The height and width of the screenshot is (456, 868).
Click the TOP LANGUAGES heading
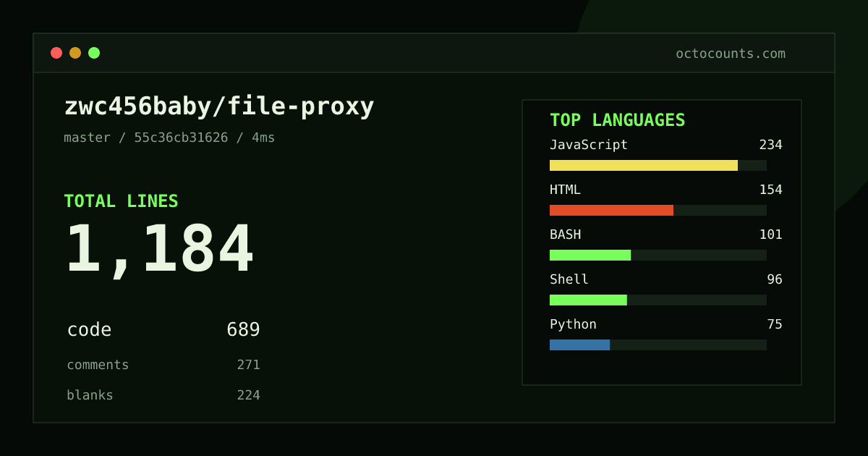click(x=617, y=120)
